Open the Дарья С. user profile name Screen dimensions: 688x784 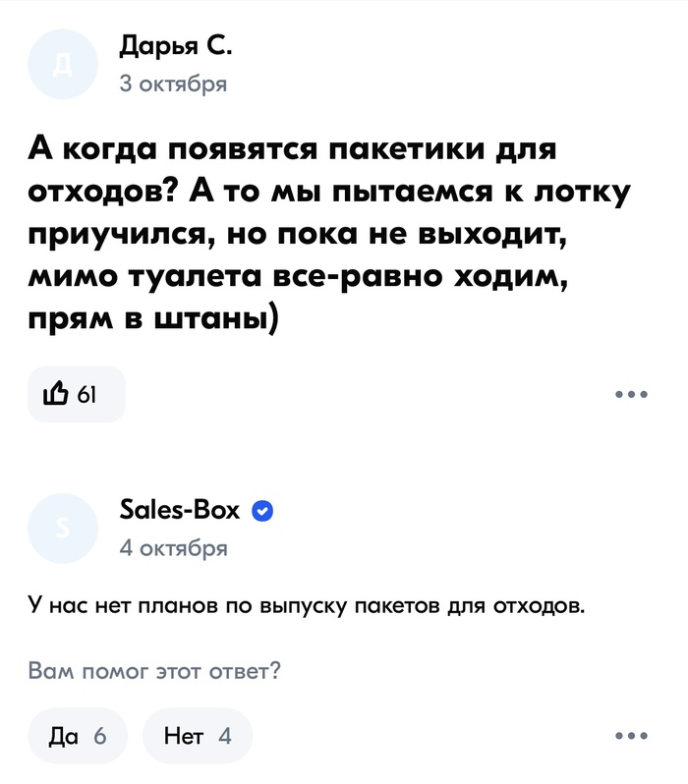(176, 48)
